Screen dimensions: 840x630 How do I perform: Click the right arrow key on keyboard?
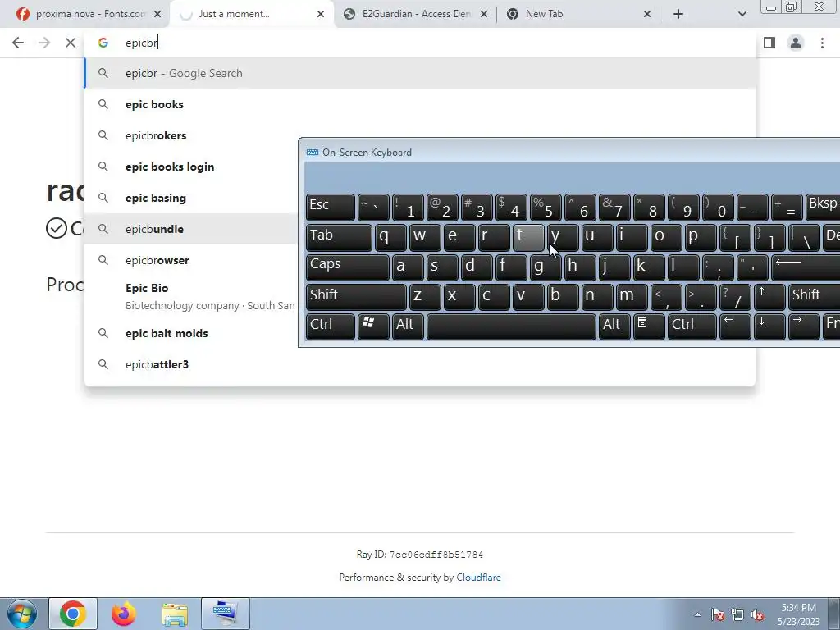804,326
